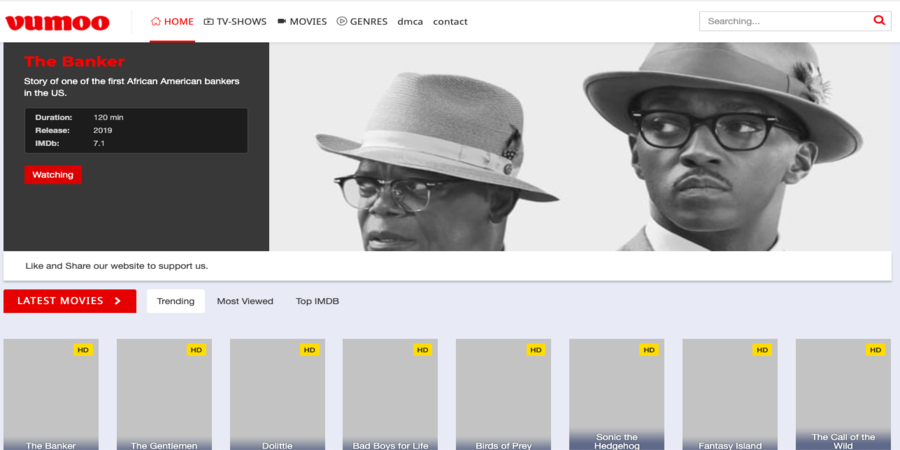
Task: Click the camera icon beside MOVIES
Action: click(281, 21)
